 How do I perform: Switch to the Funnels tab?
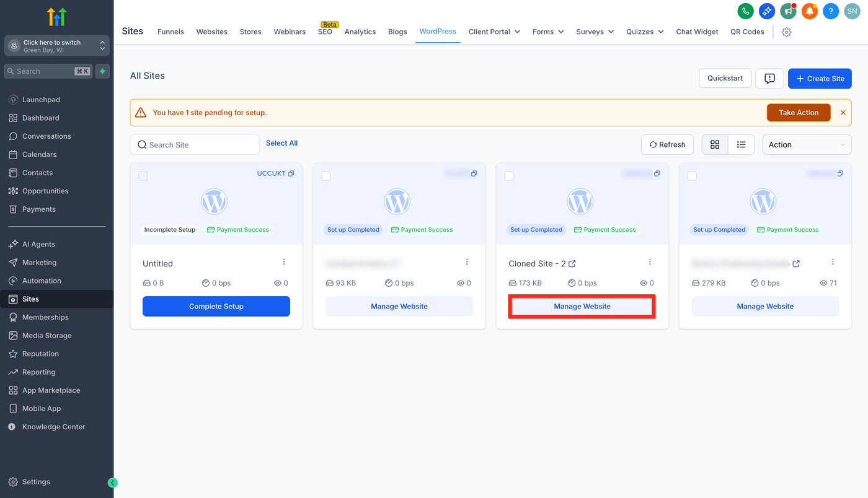(170, 32)
